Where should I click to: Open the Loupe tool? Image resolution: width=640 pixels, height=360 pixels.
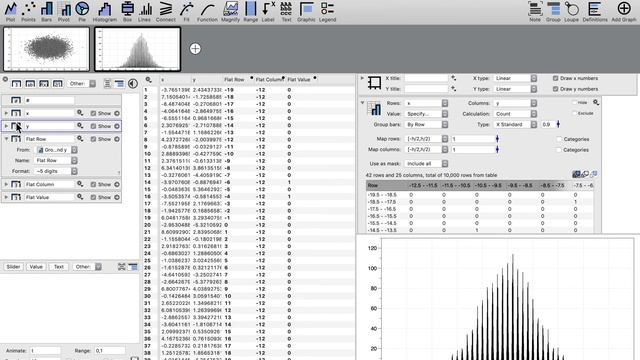click(571, 11)
